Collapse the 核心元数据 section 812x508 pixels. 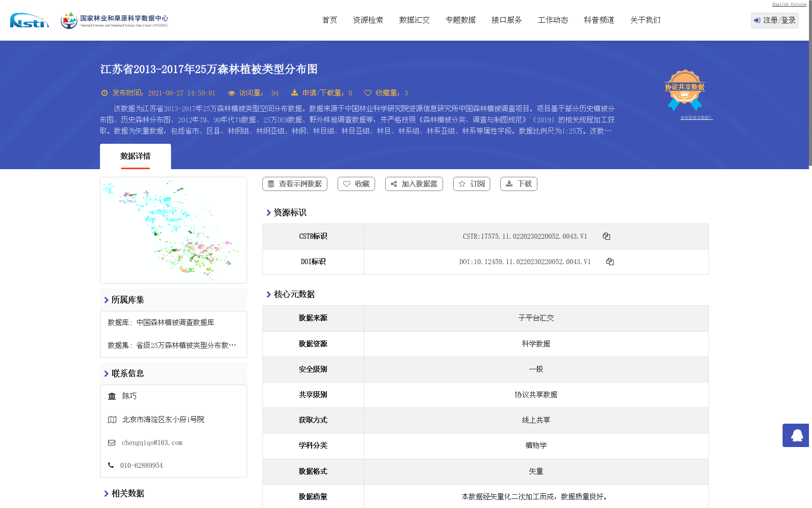pyautogui.click(x=290, y=294)
